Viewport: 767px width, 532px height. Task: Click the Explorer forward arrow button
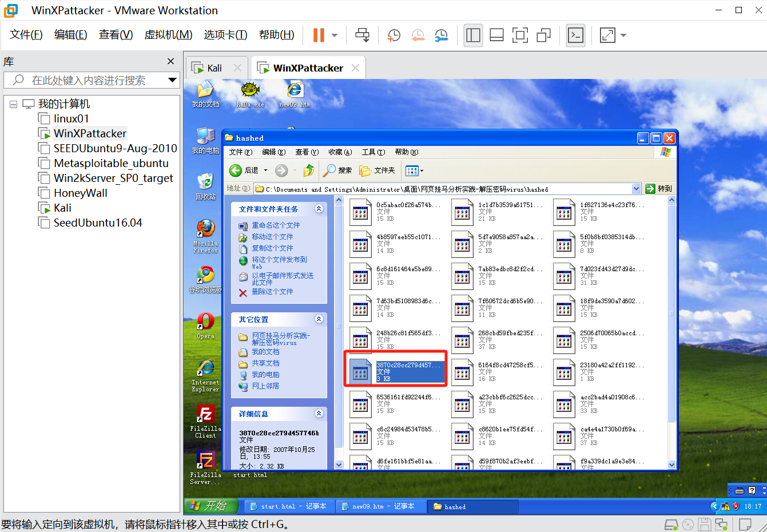281,170
